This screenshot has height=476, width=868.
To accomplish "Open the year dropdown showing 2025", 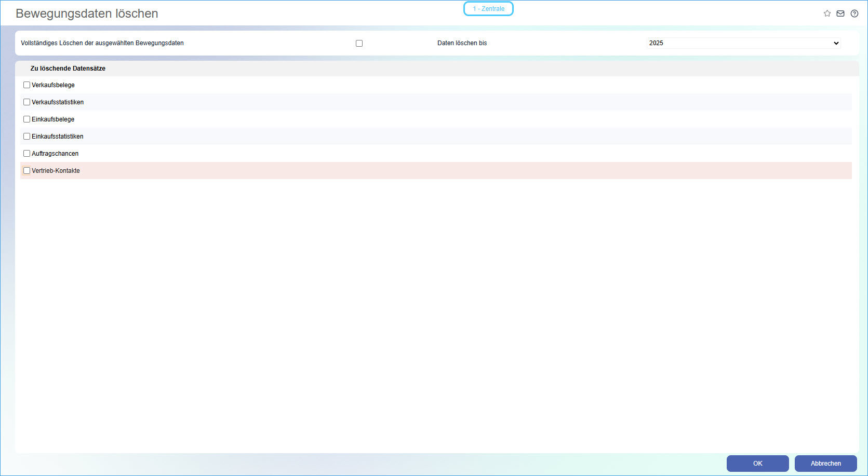I will pyautogui.click(x=743, y=43).
